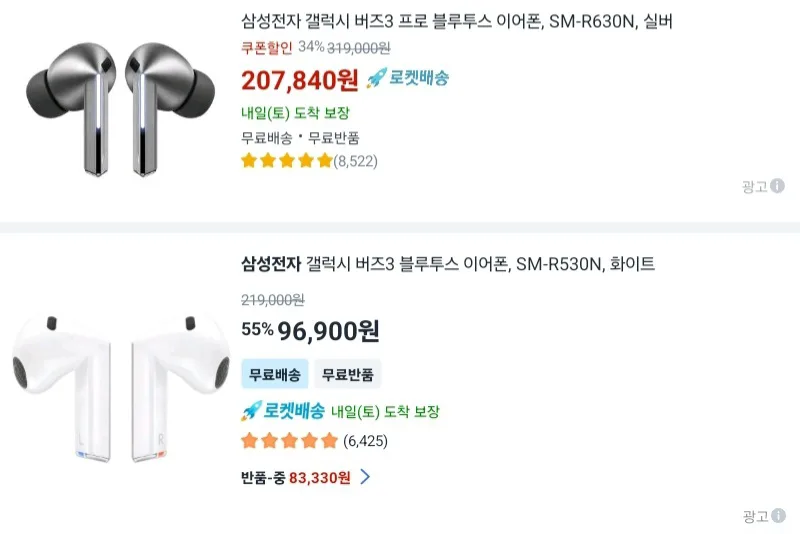This screenshot has width=800, height=534.
Task: Click the blue rocket delivery icon by 207,840원
Action: pos(376,78)
